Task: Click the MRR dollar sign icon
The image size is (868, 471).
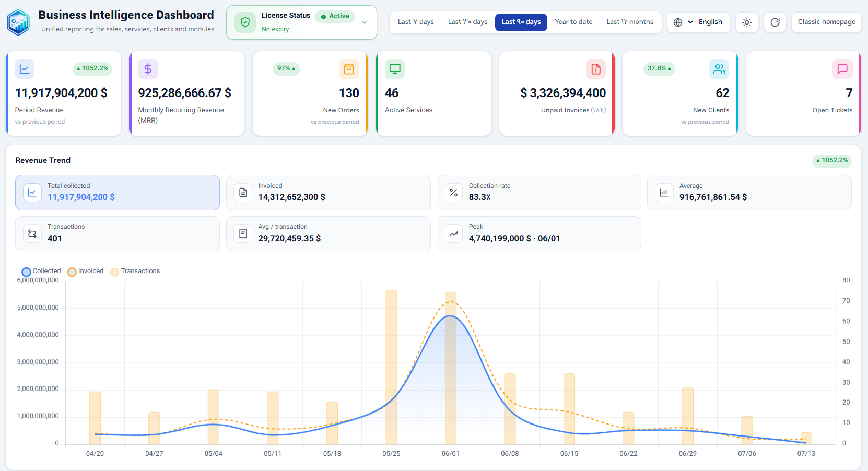Action: click(x=148, y=69)
